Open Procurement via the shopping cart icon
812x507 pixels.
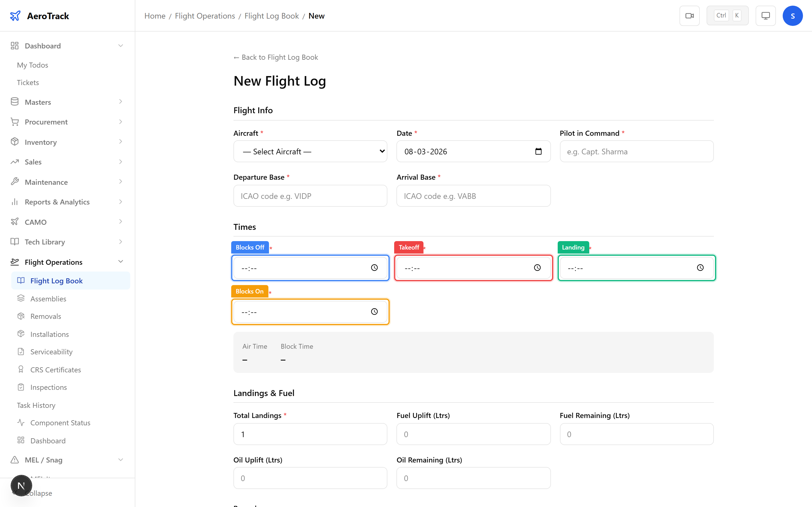point(14,121)
